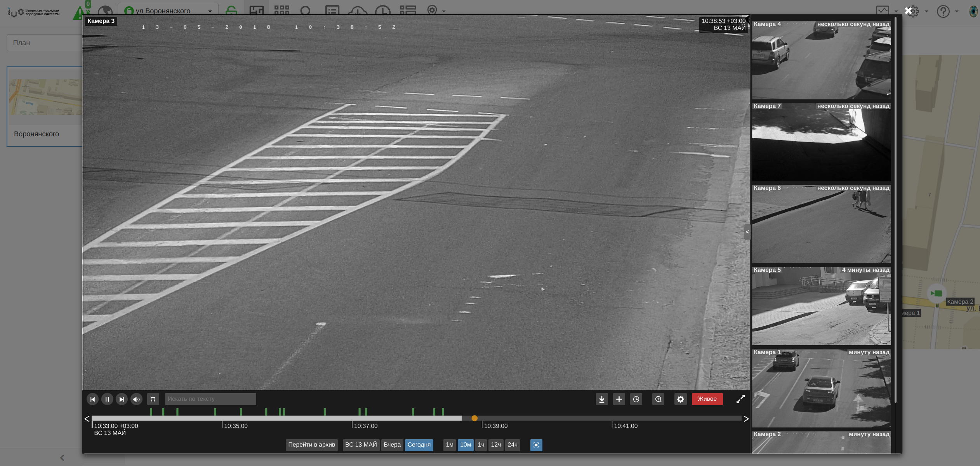Click the header camera-settings gear icon
980x466 pixels.
click(432, 10)
